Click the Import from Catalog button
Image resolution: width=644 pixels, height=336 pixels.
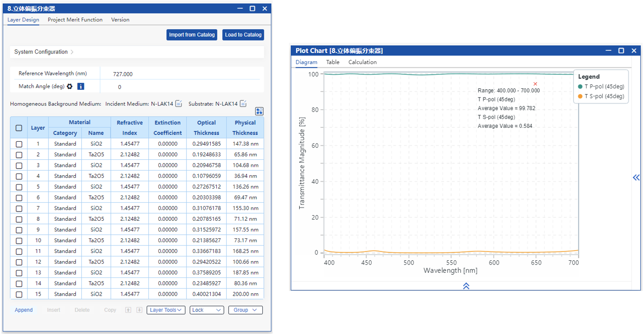(x=192, y=35)
